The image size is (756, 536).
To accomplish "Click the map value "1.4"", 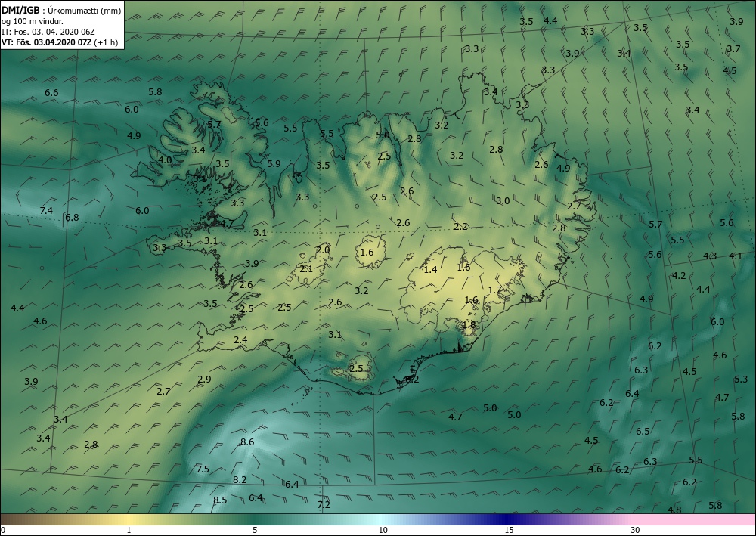I will [x=430, y=269].
